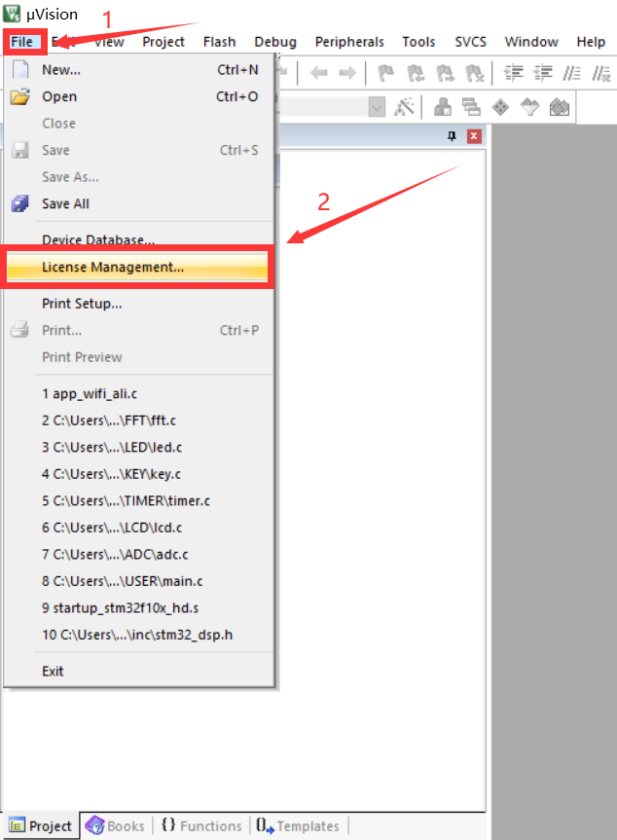The width and height of the screenshot is (617, 840).
Task: Click the open folder icon beside Open
Action: pyautogui.click(x=20, y=96)
